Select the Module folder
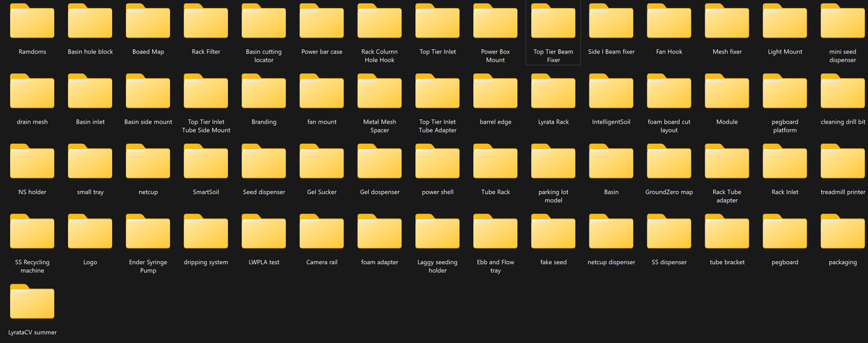 tap(727, 90)
